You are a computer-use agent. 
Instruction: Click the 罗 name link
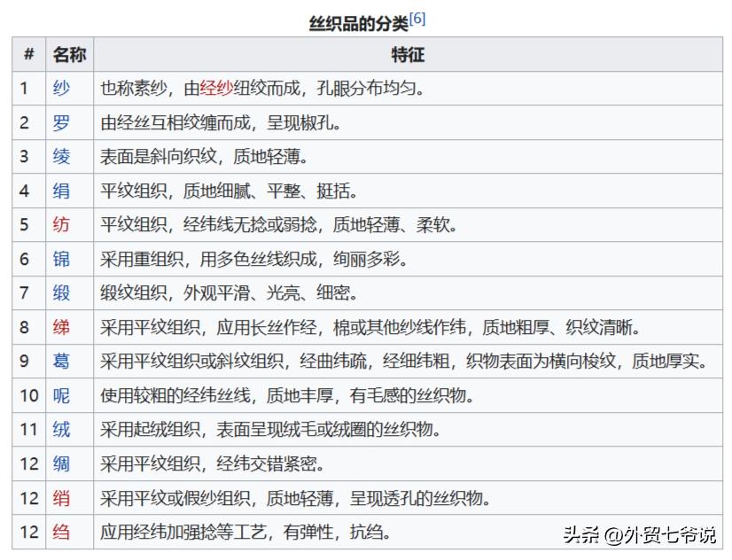pyautogui.click(x=61, y=123)
